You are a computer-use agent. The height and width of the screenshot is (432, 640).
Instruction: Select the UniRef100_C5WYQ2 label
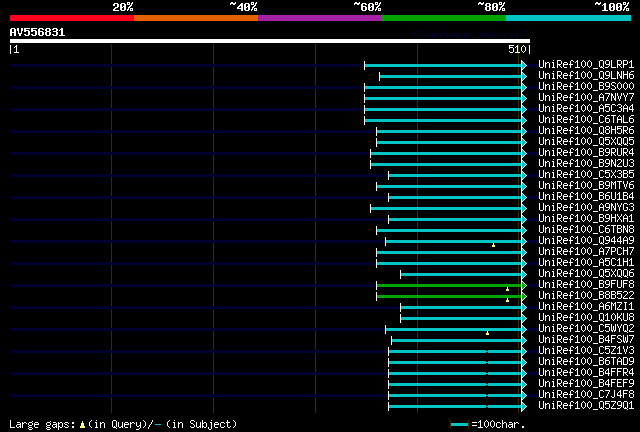[x=586, y=329]
